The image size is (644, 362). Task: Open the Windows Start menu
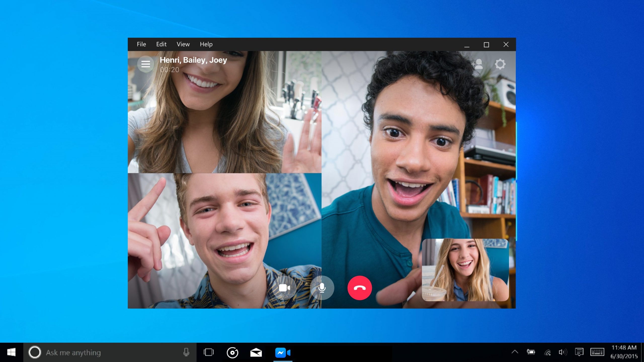click(x=11, y=352)
